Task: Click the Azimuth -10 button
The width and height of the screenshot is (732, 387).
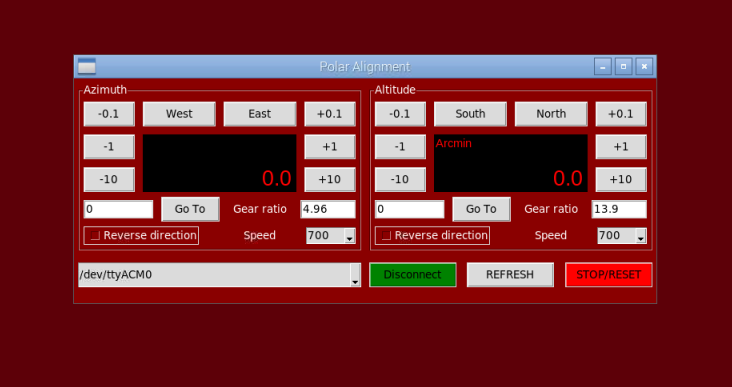Action: (109, 179)
